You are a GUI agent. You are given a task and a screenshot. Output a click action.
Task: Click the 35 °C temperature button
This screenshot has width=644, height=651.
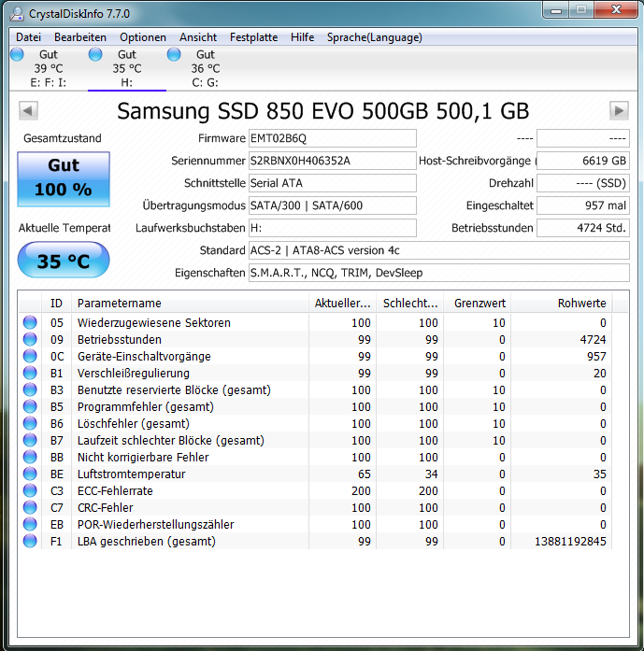[x=64, y=260]
